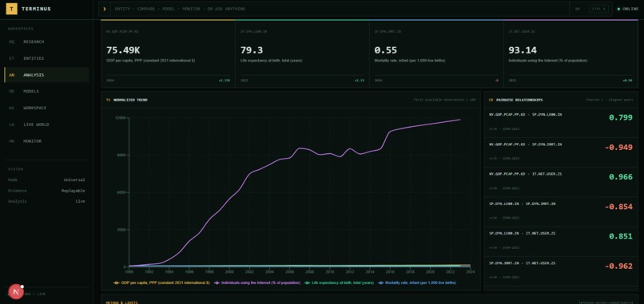Click the Mode value 'Universal'
The image size is (644, 304).
tap(74, 180)
